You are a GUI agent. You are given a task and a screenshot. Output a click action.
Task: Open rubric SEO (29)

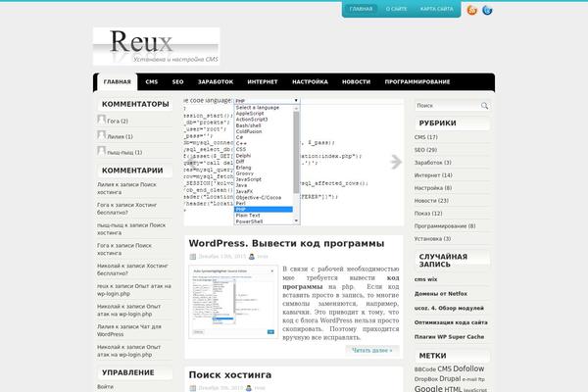tap(425, 150)
